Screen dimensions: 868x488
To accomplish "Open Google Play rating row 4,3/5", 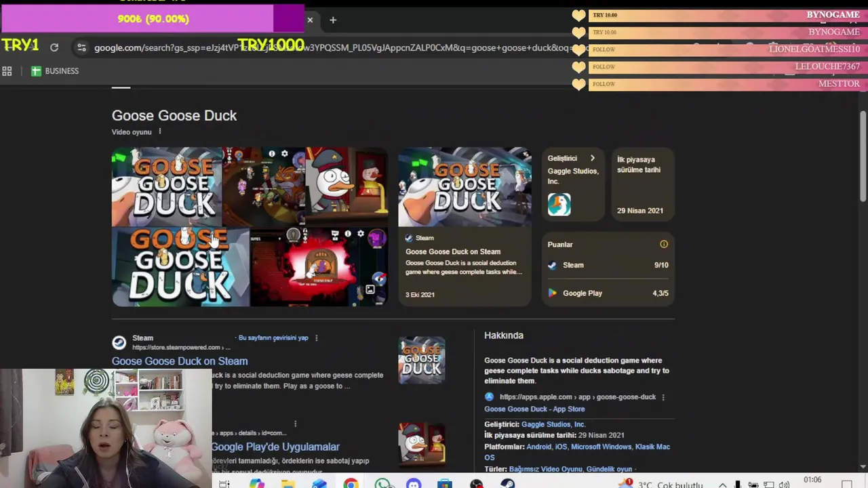I will click(x=608, y=293).
